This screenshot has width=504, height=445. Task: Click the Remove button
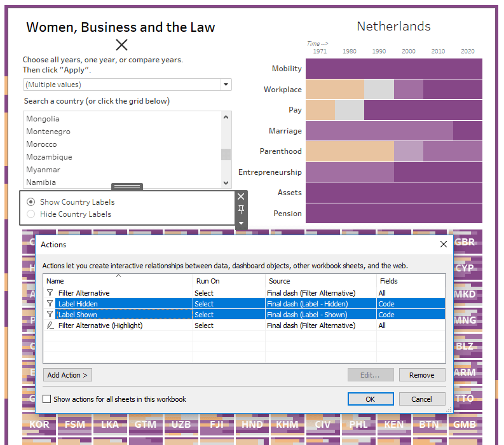click(421, 375)
